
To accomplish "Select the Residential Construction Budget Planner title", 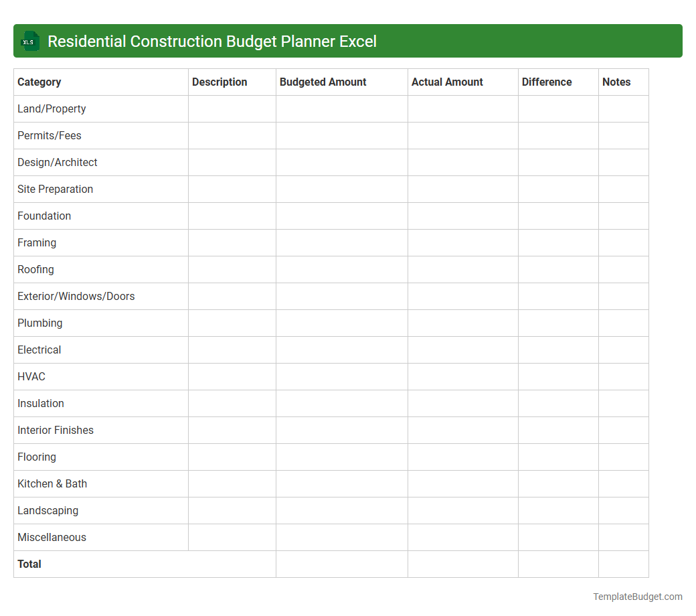I will 212,41.
